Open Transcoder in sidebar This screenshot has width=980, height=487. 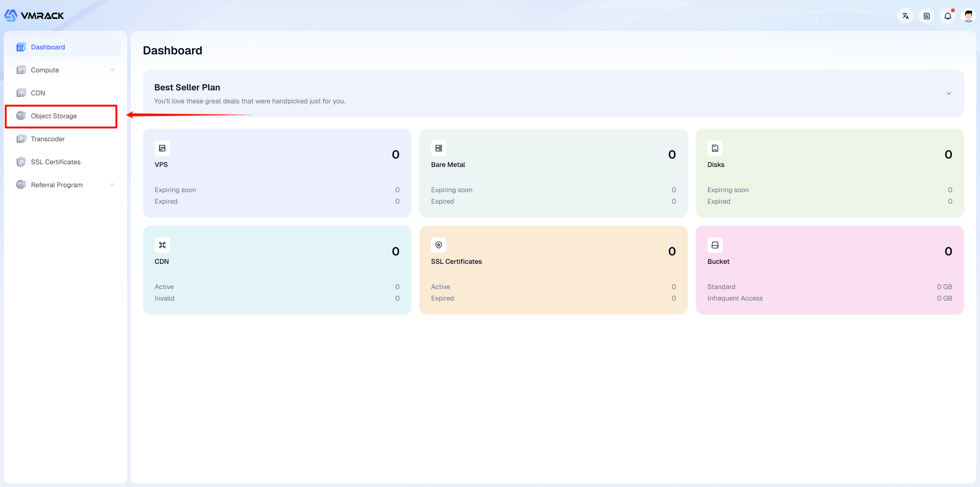(x=65, y=139)
